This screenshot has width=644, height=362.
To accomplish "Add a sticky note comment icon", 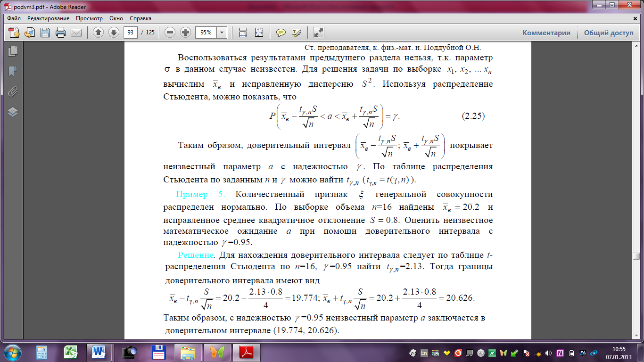I will coord(281,33).
